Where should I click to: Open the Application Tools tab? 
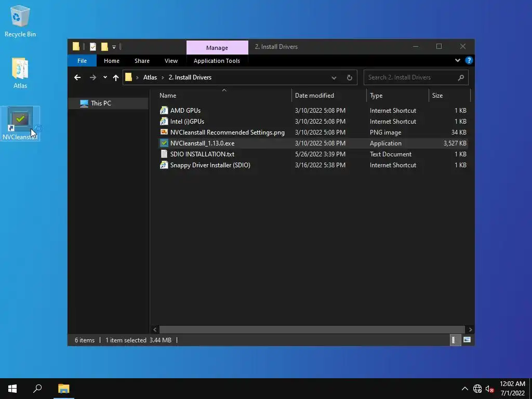tap(217, 61)
